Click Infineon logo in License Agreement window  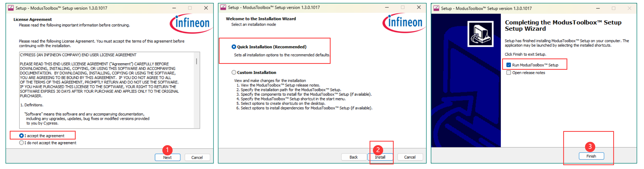click(191, 24)
